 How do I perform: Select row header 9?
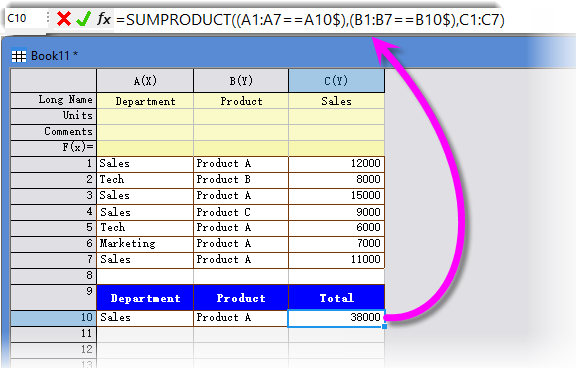click(x=54, y=297)
